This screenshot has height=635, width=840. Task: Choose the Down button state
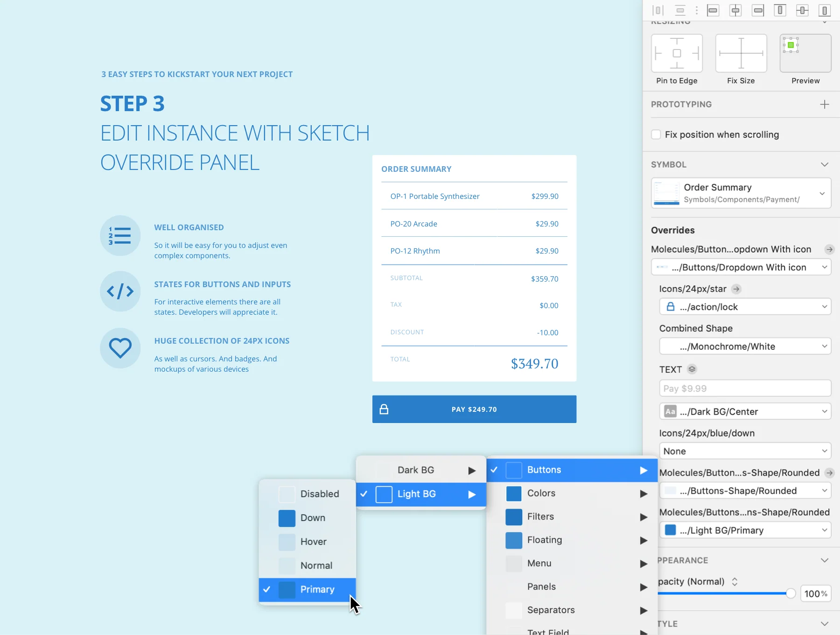pyautogui.click(x=307, y=518)
